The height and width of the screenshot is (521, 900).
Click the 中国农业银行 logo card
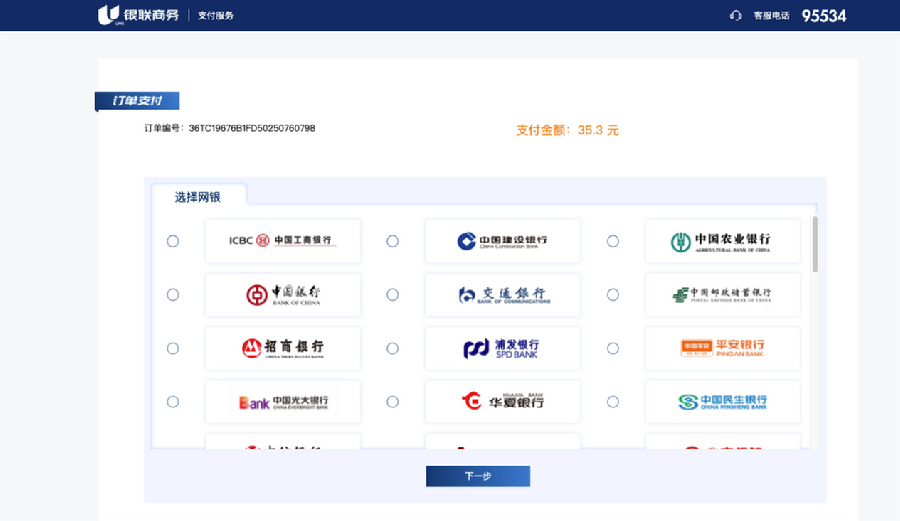pos(723,241)
